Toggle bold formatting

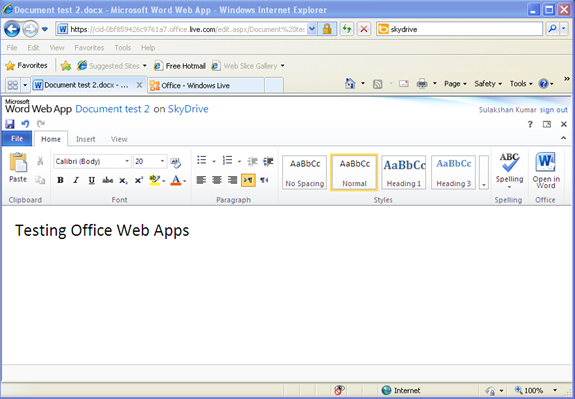[61, 180]
